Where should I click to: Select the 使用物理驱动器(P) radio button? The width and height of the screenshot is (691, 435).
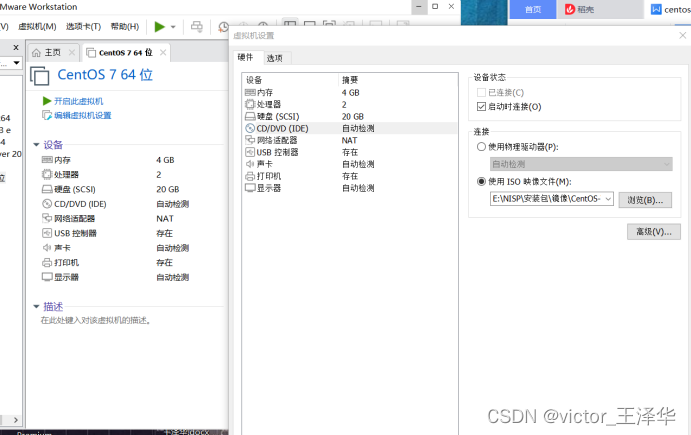pos(481,147)
